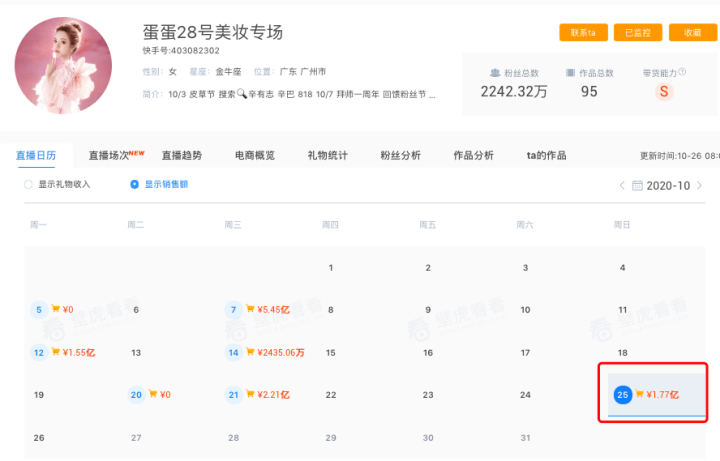Click the streamer profile avatar
The image size is (720, 461).
tap(63, 65)
